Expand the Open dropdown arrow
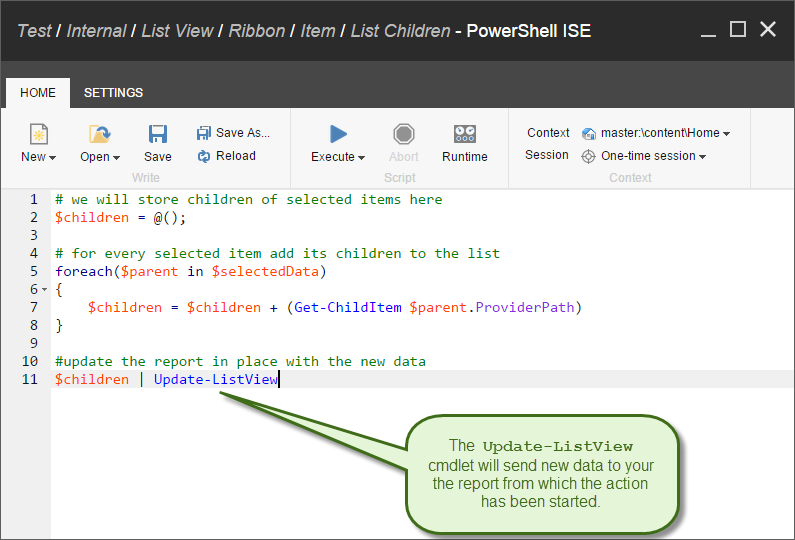This screenshot has width=795, height=540. pyautogui.click(x=116, y=158)
